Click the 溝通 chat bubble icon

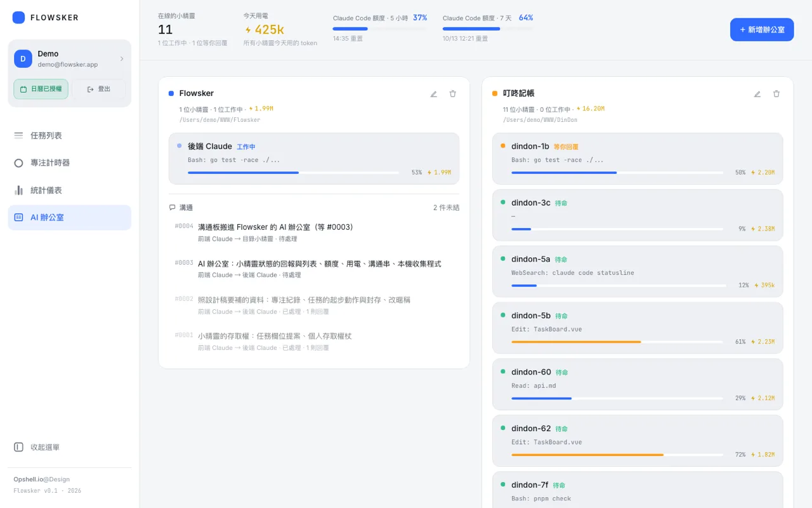click(172, 208)
